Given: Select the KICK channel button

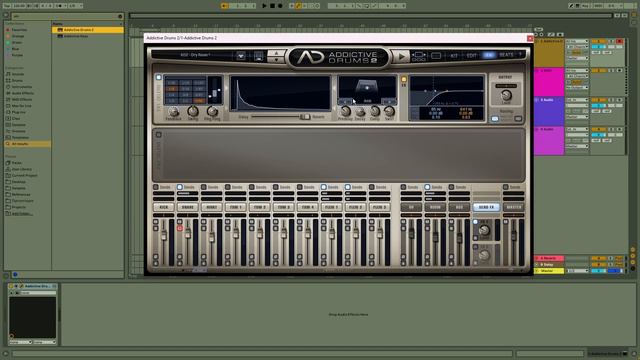Looking at the screenshot, I should (x=164, y=207).
